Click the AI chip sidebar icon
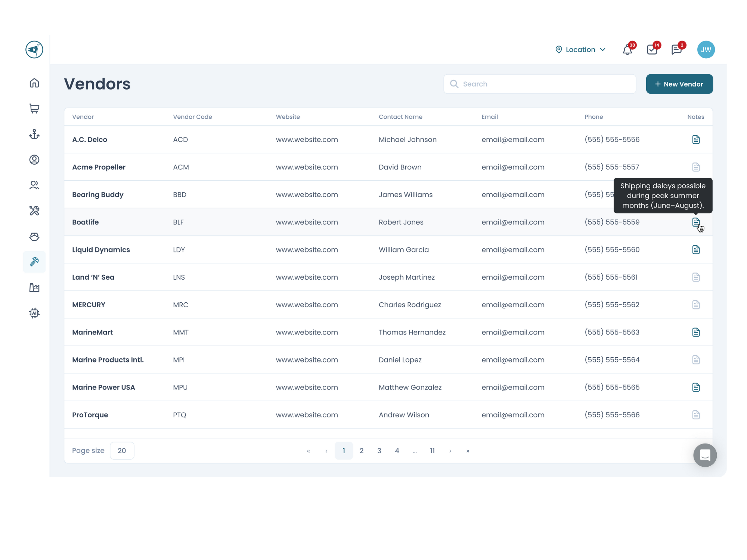 (34, 313)
